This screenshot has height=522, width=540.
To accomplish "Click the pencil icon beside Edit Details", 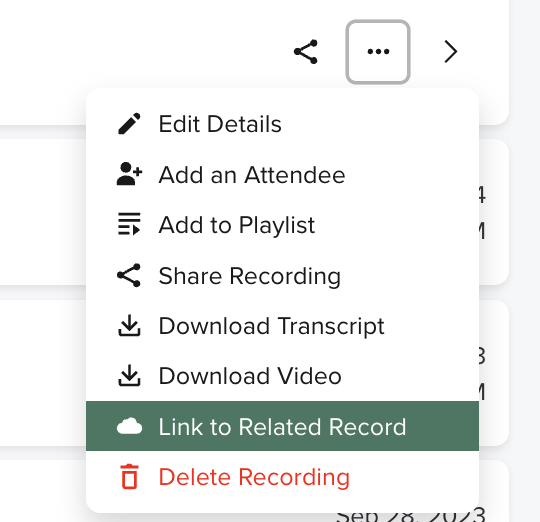I will [x=129, y=123].
